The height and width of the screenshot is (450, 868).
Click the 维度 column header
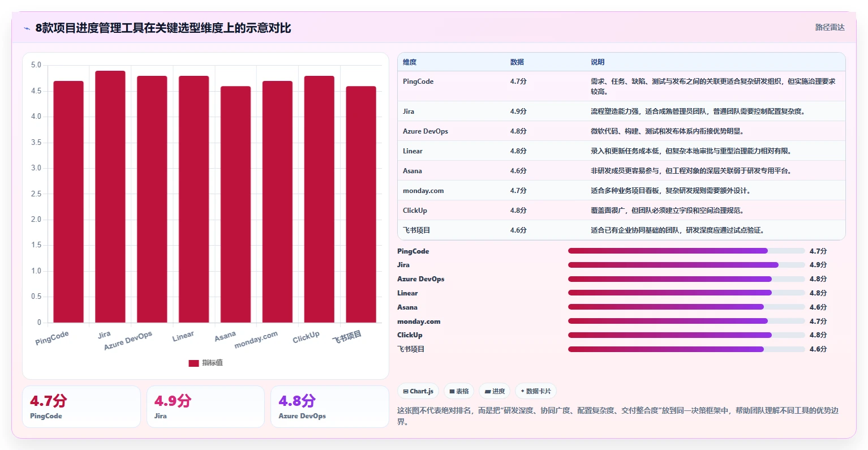[410, 62]
